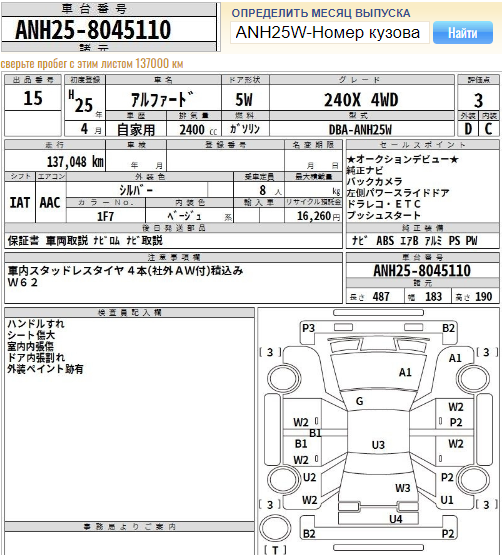Click the "U3" roof dent mark
The image size is (502, 555).
pyautogui.click(x=378, y=445)
